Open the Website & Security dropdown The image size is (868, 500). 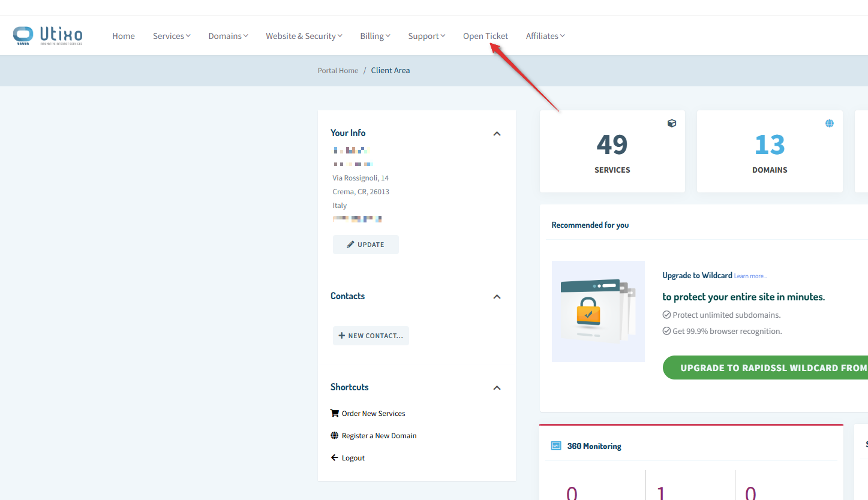tap(304, 36)
